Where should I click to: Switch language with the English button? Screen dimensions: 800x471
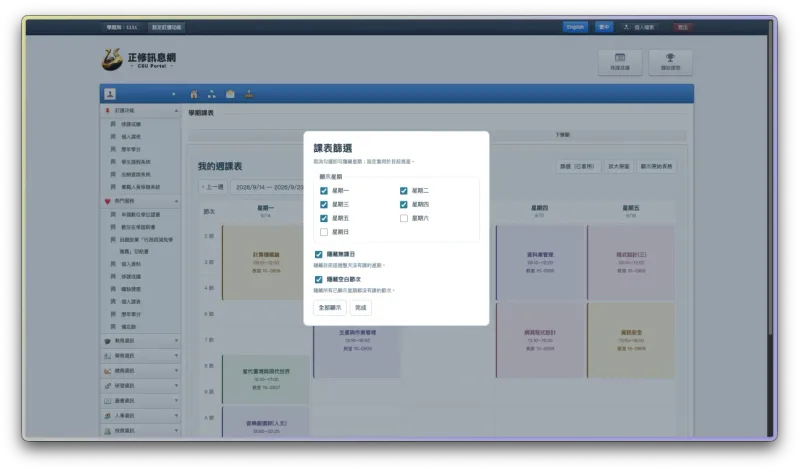(575, 27)
